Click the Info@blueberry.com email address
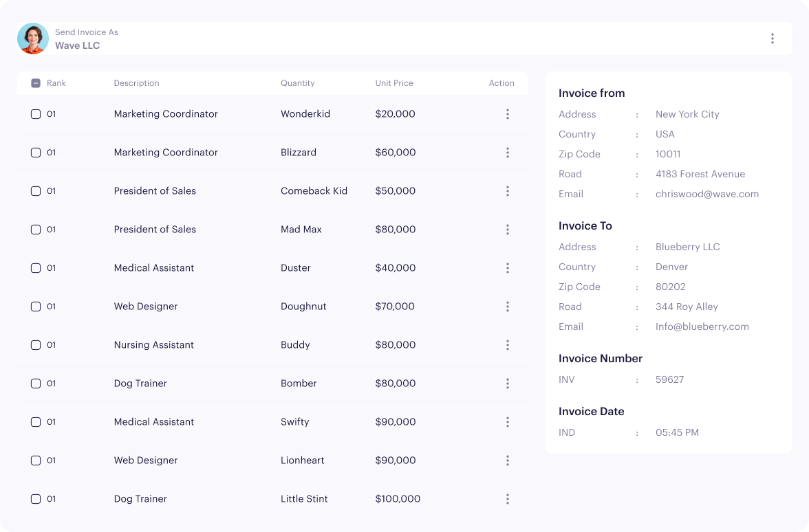 pyautogui.click(x=702, y=326)
